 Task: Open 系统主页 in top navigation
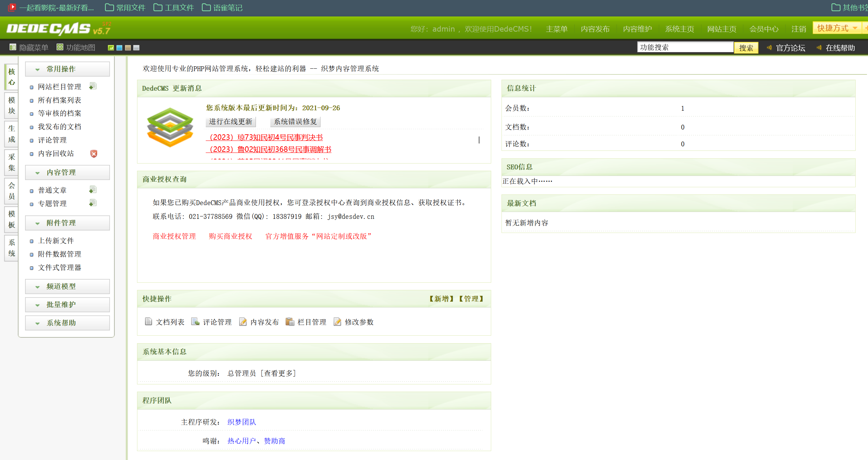pos(679,29)
